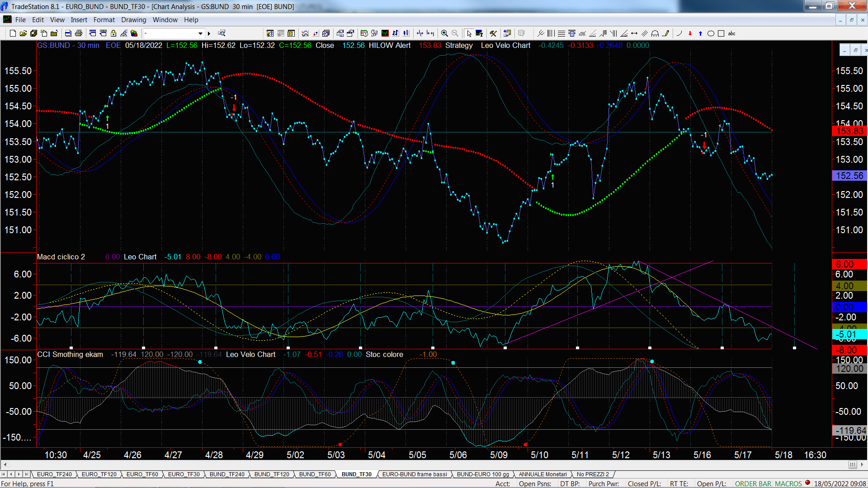Select the horizontal lines drawing tool
This screenshot has height=488, width=868.
tap(561, 33)
